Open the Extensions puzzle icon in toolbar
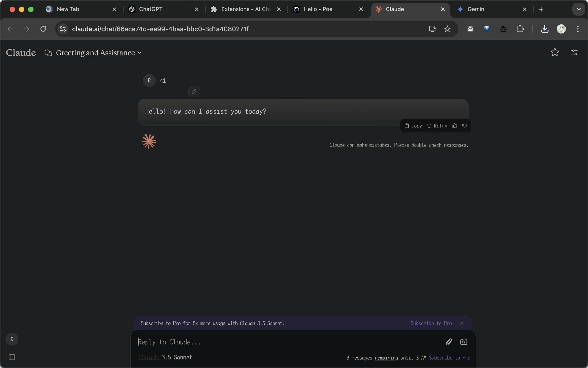This screenshot has height=368, width=588. click(x=520, y=29)
